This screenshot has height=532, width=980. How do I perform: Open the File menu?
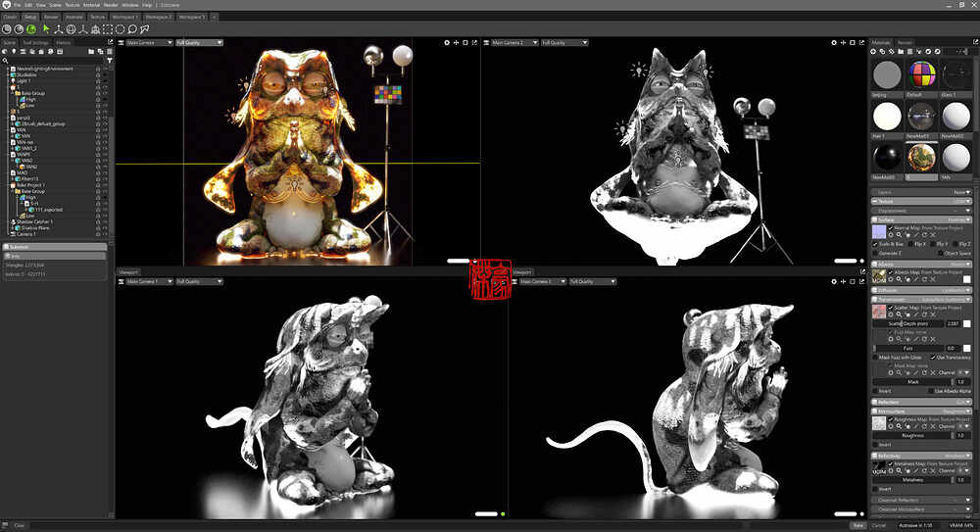click(x=17, y=5)
